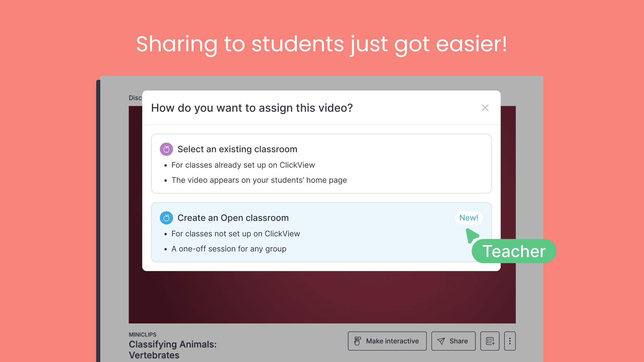Click the "New!" badge

coord(469,218)
